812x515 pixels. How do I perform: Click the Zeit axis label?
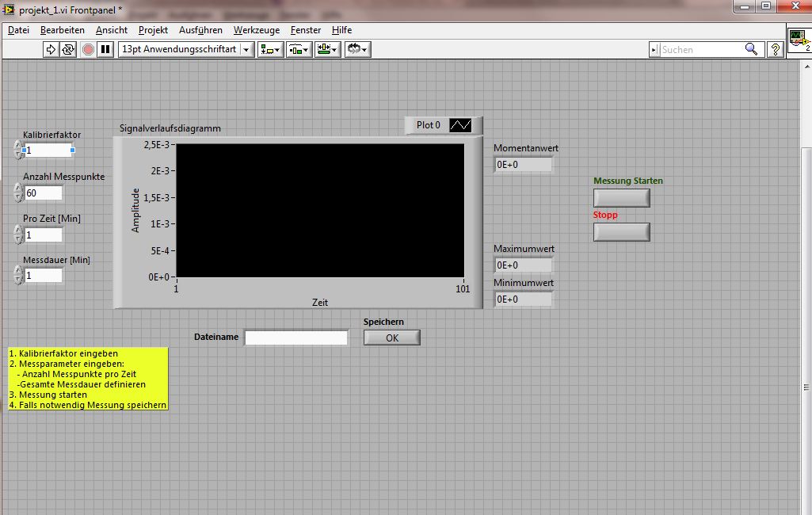click(319, 302)
